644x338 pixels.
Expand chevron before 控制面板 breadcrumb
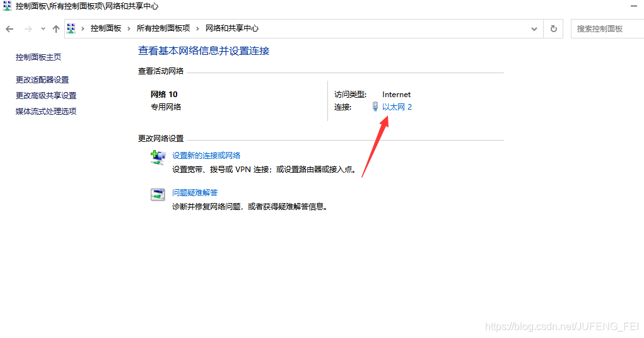click(x=83, y=28)
